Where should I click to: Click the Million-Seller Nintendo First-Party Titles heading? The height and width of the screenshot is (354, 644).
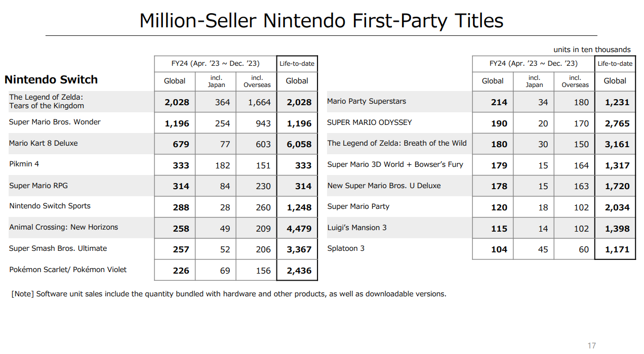point(321,21)
